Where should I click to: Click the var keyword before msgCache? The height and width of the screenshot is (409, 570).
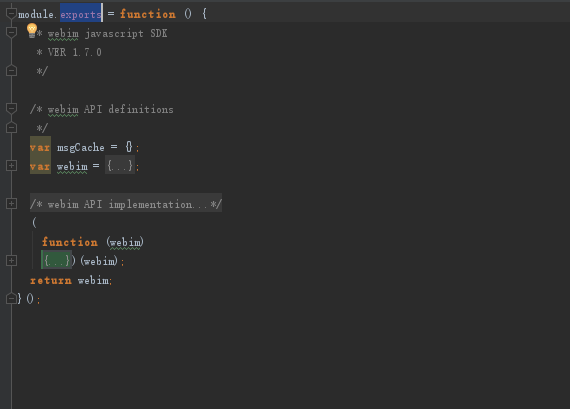tap(40, 147)
